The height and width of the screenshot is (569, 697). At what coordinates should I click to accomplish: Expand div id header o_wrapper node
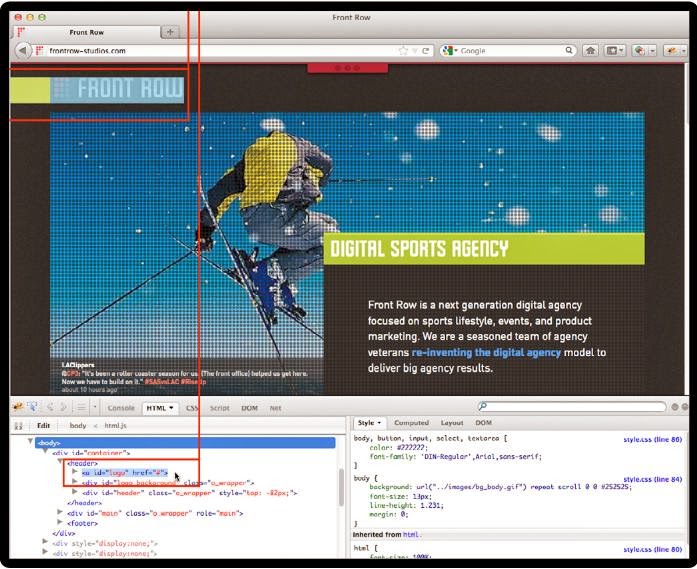coord(75,492)
